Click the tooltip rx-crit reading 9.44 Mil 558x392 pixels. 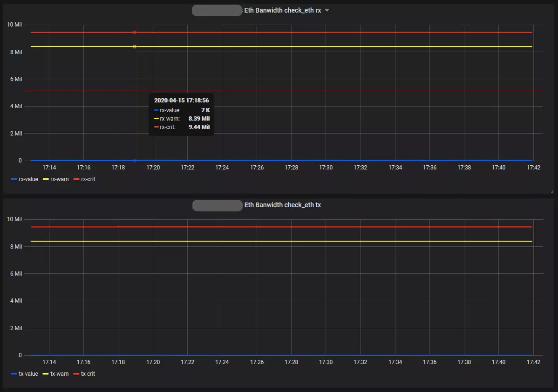(199, 127)
